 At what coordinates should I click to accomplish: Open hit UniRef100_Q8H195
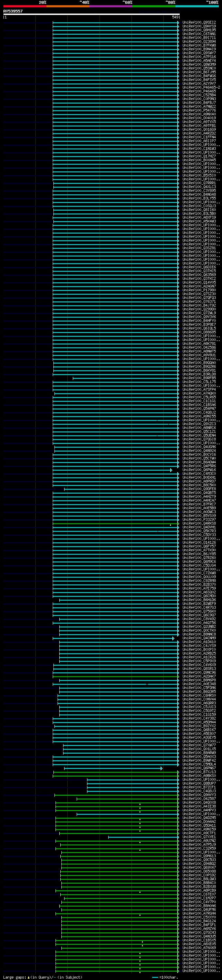coord(199,30)
